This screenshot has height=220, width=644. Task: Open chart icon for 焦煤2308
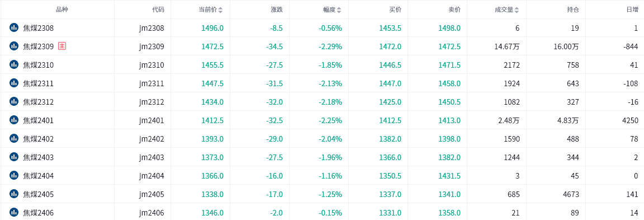14,27
